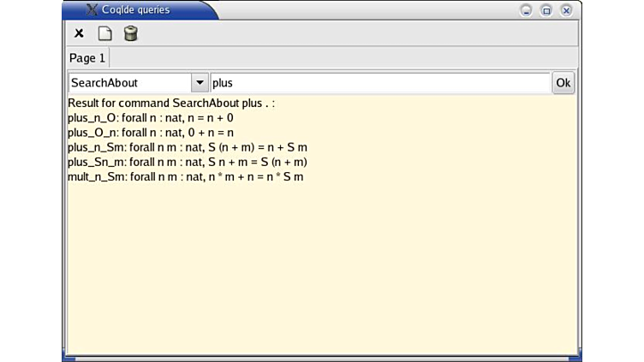The image size is (644, 362).
Task: Click the plus_n_Sm result line
Action: click(187, 147)
